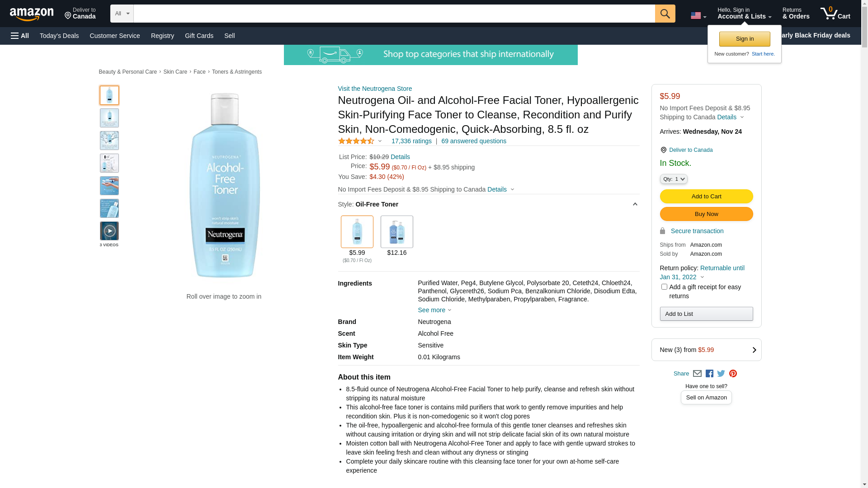Share product via email icon
The height and width of the screenshot is (488, 868).
(697, 374)
